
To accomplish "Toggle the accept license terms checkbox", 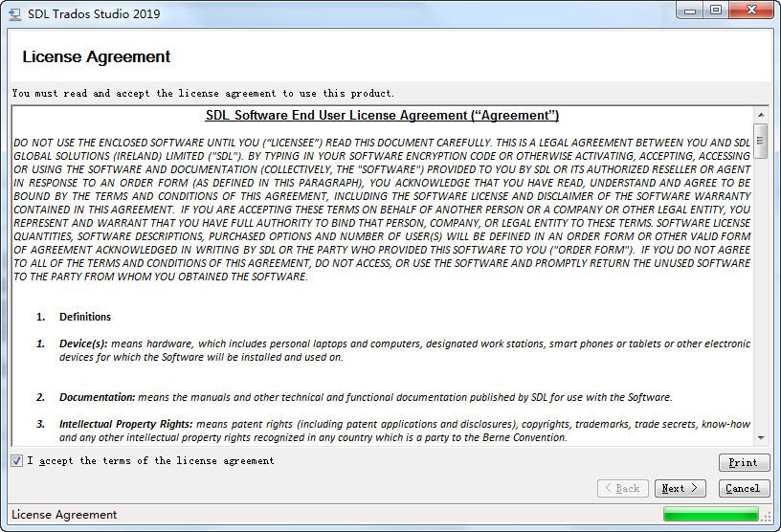I will (x=17, y=461).
